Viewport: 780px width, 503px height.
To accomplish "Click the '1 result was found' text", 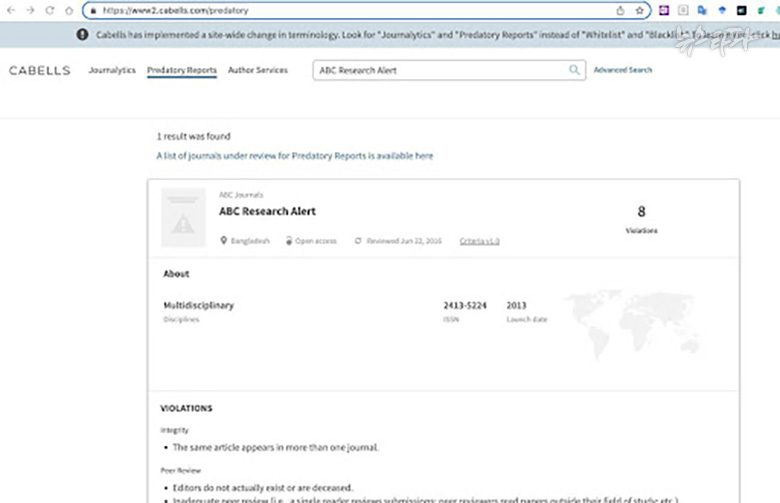I will pos(194,136).
